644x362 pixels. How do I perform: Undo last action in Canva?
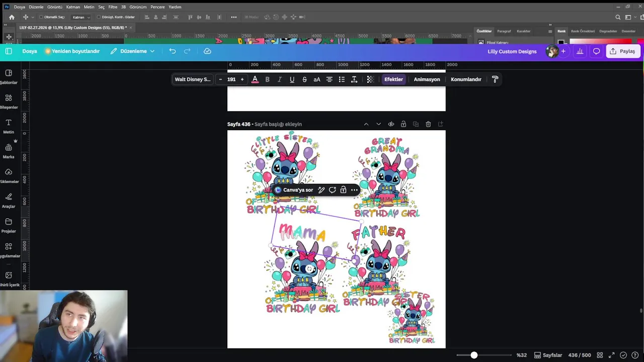[173, 51]
